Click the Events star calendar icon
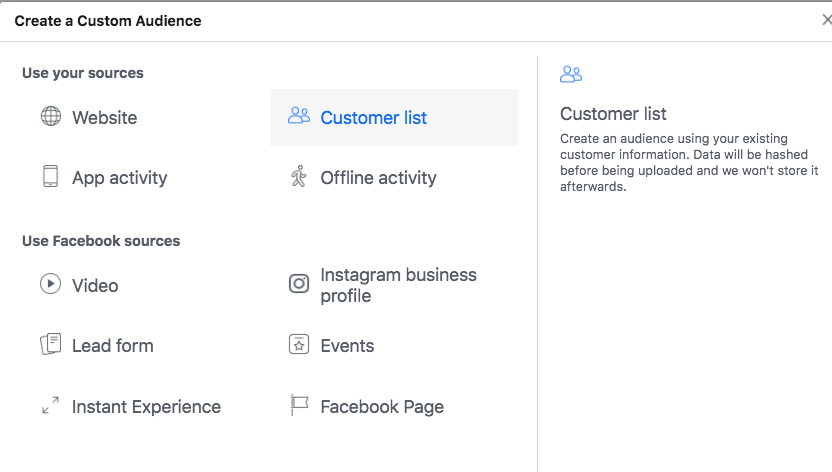 tap(299, 344)
